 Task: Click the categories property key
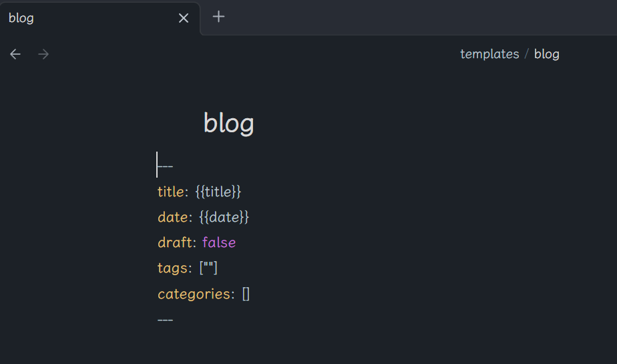click(x=194, y=294)
